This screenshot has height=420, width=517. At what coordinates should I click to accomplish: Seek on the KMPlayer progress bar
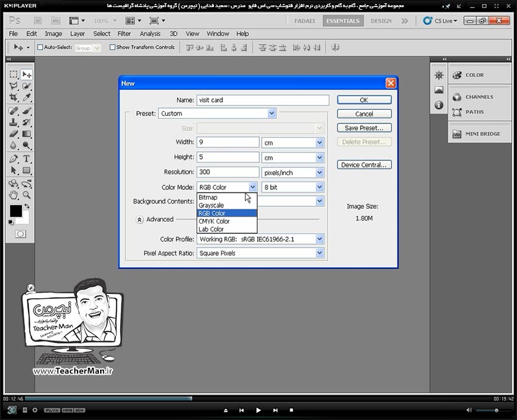(x=258, y=399)
